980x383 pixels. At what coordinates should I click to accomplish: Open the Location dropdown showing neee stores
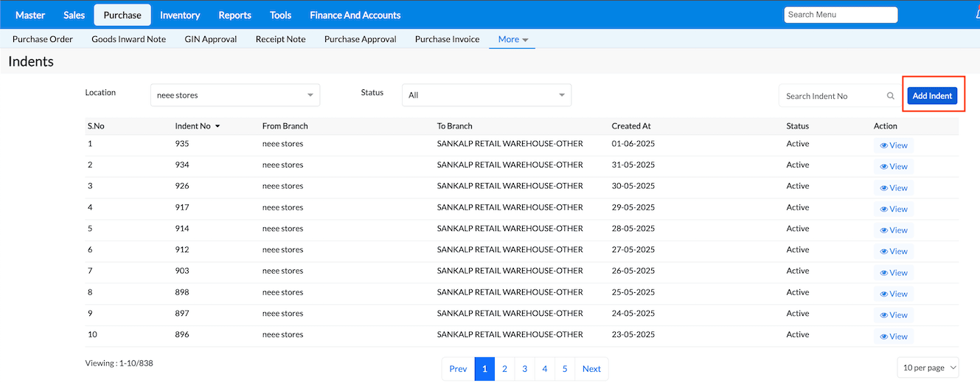235,95
